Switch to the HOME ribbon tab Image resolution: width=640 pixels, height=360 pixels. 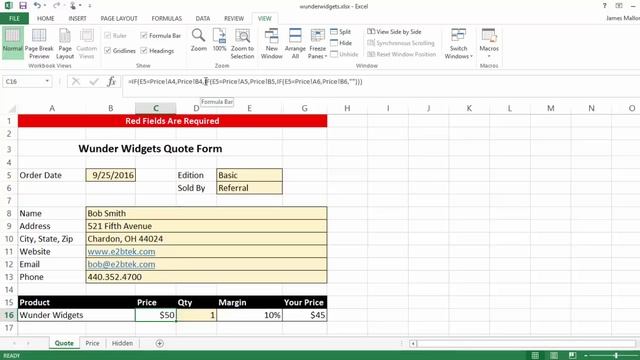point(46,18)
